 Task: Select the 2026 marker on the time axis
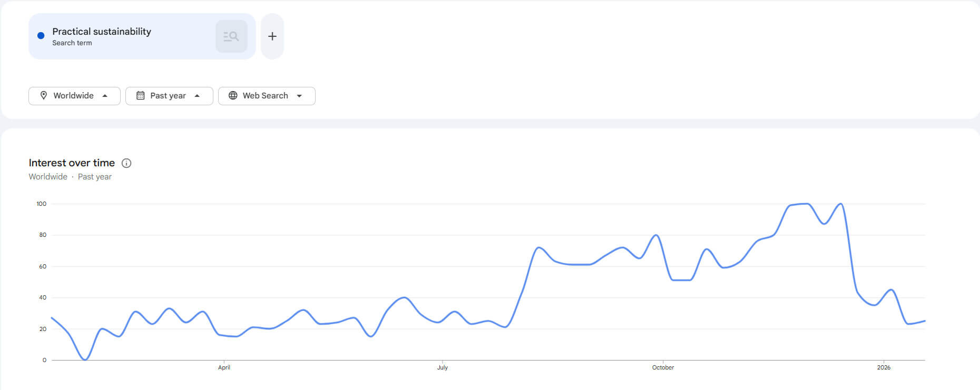click(884, 367)
